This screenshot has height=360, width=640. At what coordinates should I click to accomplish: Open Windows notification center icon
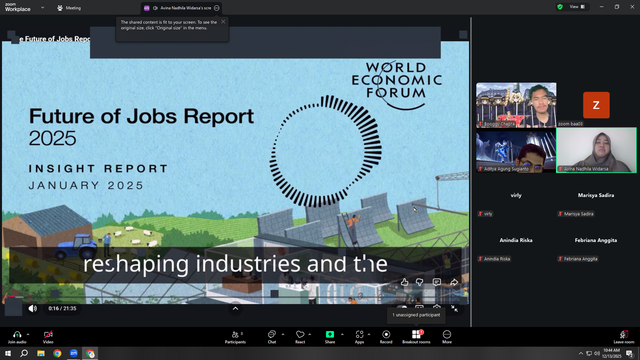click(x=630, y=353)
